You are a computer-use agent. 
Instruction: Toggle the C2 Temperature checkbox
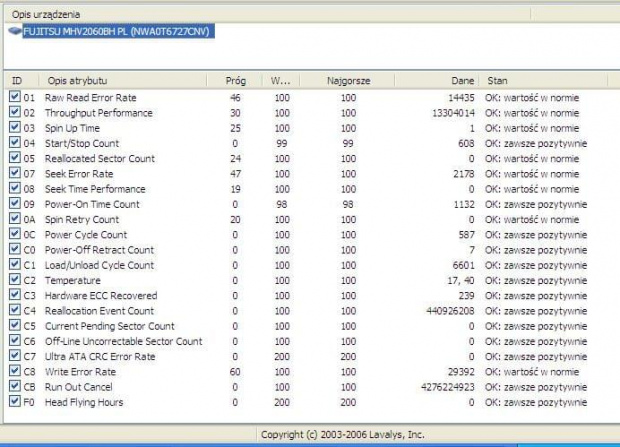coord(15,279)
